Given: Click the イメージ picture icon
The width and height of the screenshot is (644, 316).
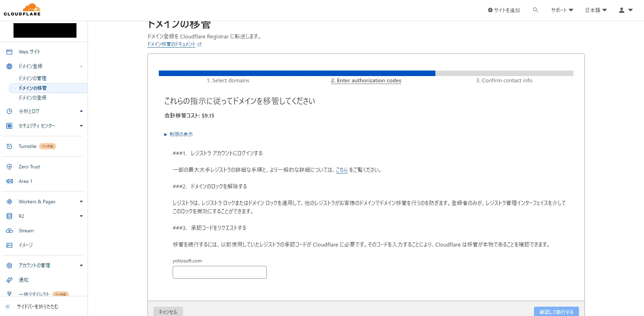Looking at the screenshot, I should (9, 245).
